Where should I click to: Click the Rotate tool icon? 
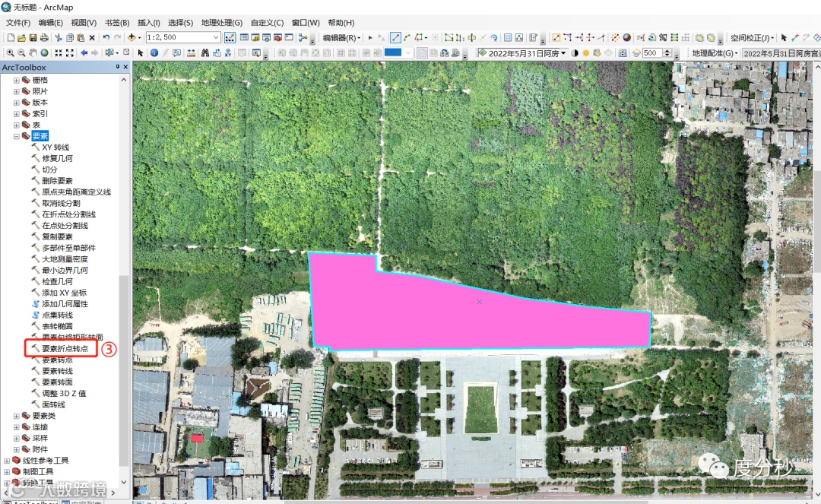click(x=494, y=38)
